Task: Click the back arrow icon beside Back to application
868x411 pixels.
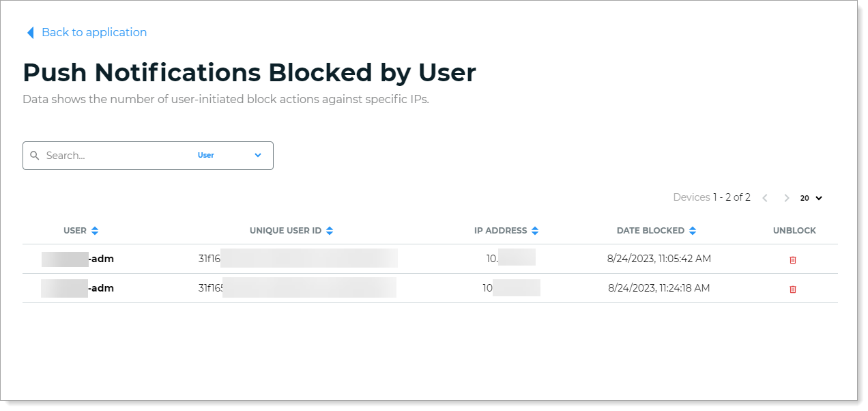Action: click(x=29, y=32)
